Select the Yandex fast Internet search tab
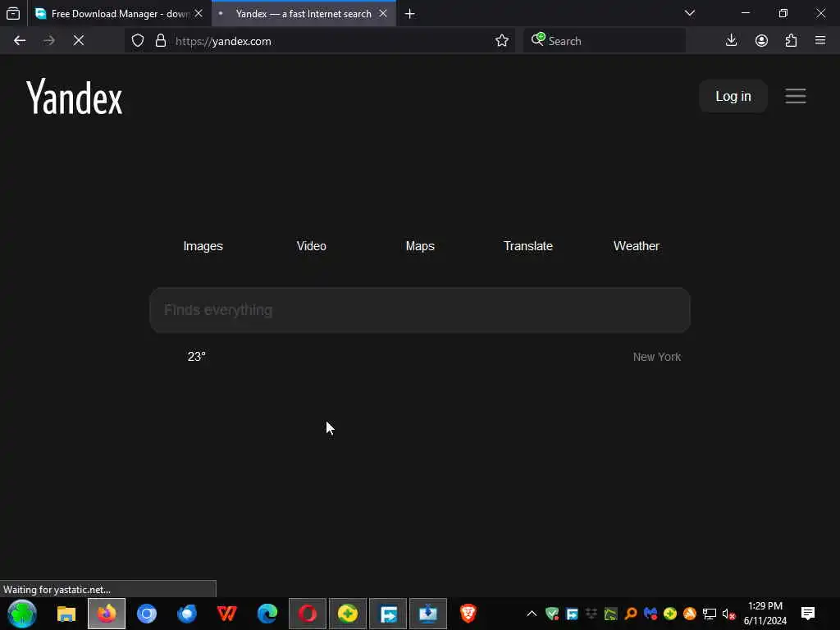840x630 pixels. [x=304, y=14]
